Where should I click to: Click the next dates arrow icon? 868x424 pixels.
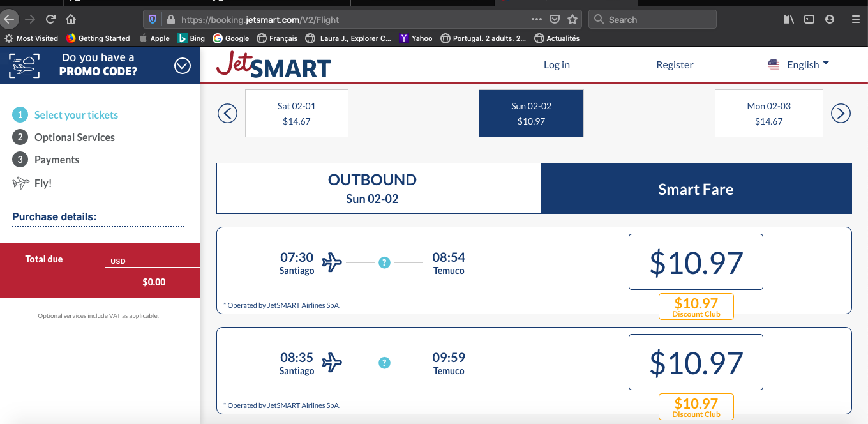841,114
